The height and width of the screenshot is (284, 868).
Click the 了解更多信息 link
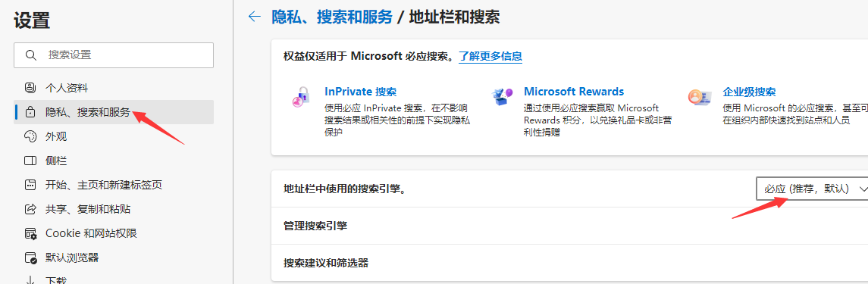[x=490, y=56]
